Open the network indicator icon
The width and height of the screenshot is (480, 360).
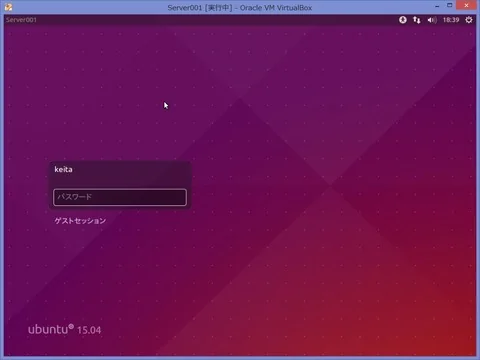pos(417,20)
